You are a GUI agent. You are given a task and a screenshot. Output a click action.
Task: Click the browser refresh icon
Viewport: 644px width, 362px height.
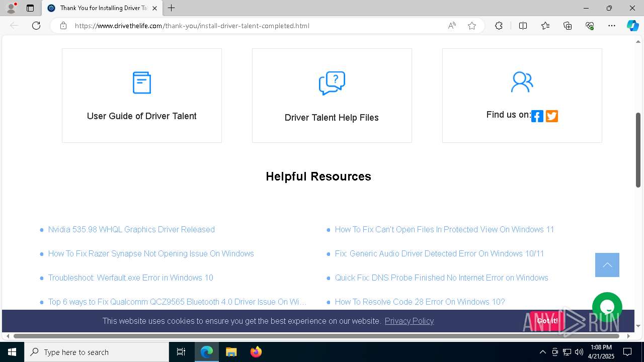click(x=36, y=26)
